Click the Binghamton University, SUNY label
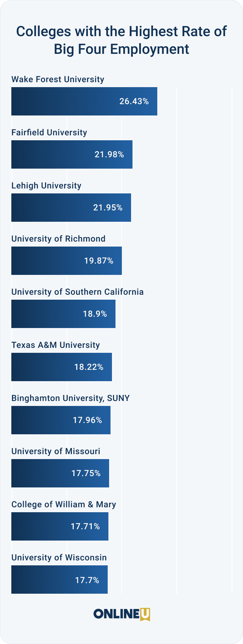Image resolution: width=243 pixels, height=644 pixels. pos(70,398)
